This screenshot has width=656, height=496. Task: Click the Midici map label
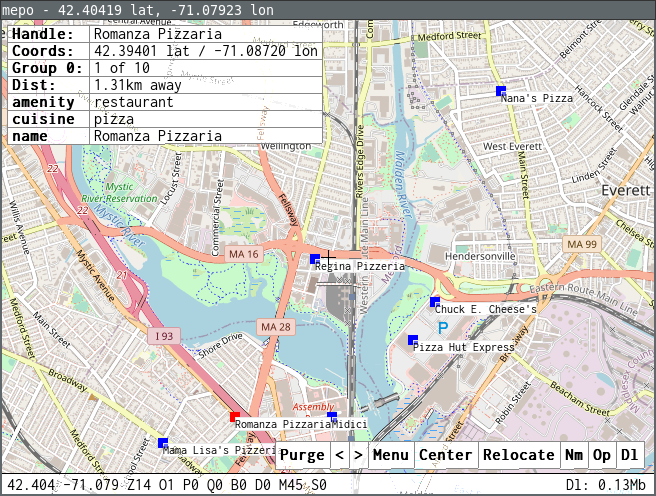(349, 424)
